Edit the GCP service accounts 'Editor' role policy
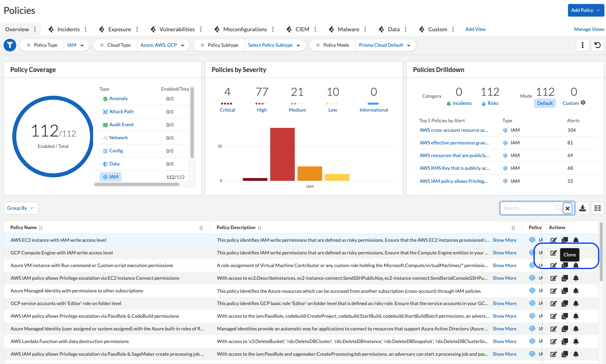606x364 pixels. [x=554, y=303]
